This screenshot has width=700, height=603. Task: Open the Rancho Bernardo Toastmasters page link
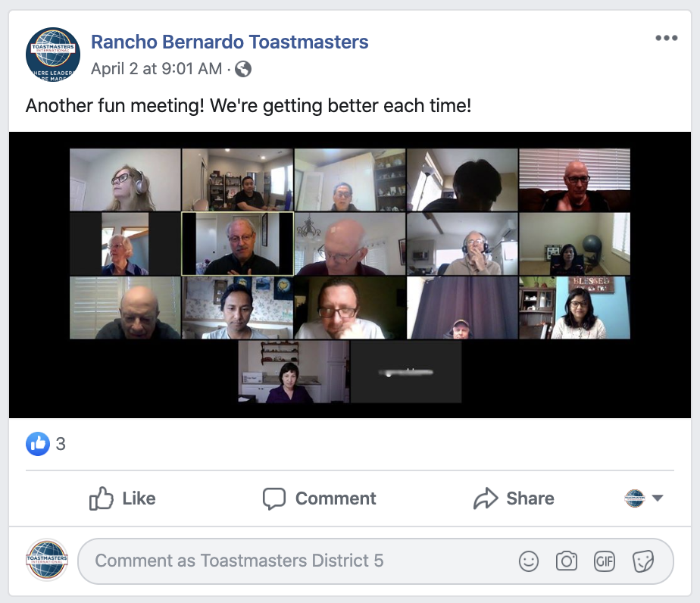pyautogui.click(x=230, y=42)
